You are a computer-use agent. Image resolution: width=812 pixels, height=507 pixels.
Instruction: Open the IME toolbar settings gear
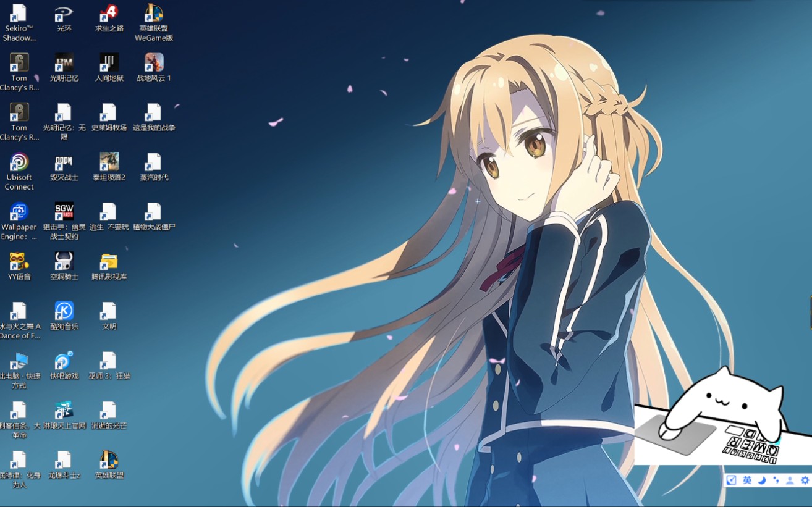pos(805,480)
